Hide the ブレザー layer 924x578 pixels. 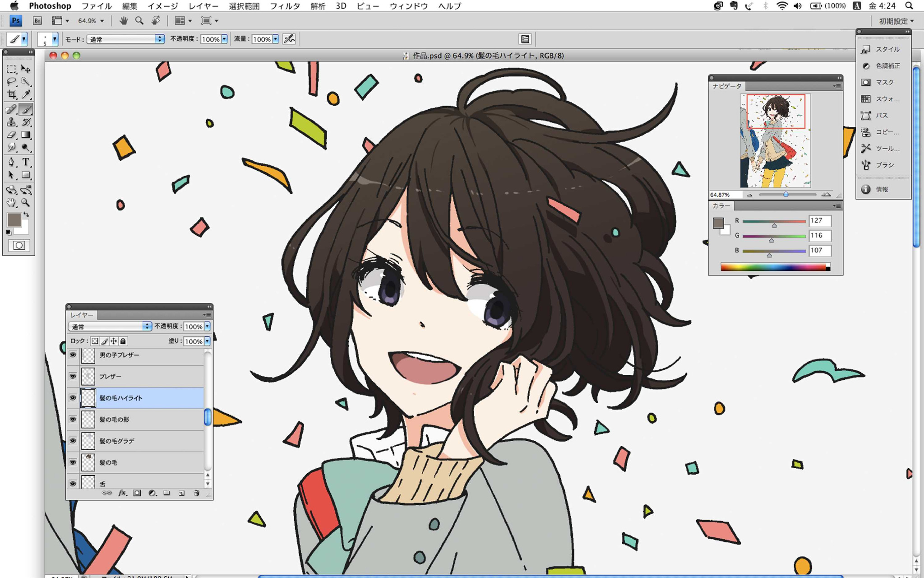73,376
